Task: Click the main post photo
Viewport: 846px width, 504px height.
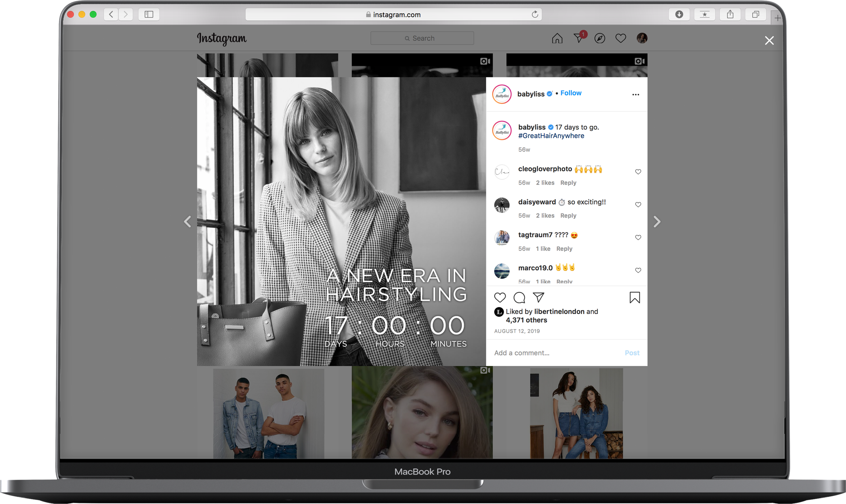Action: point(341,222)
